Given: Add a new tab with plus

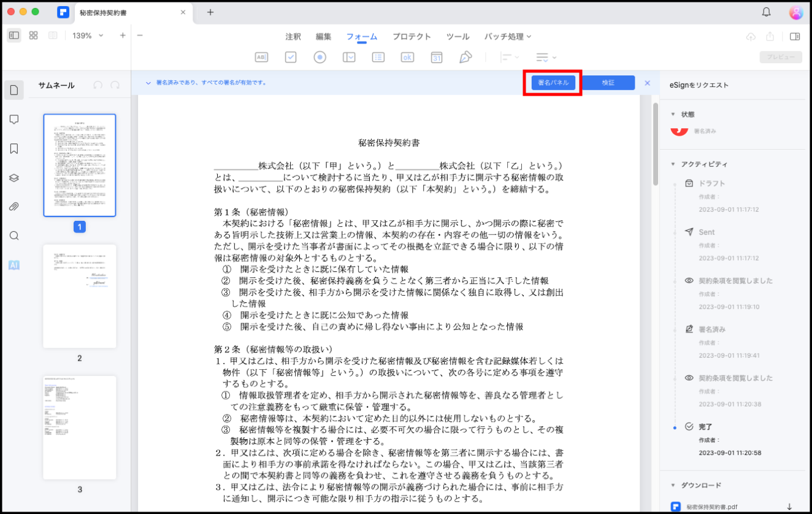Looking at the screenshot, I should tap(210, 12).
